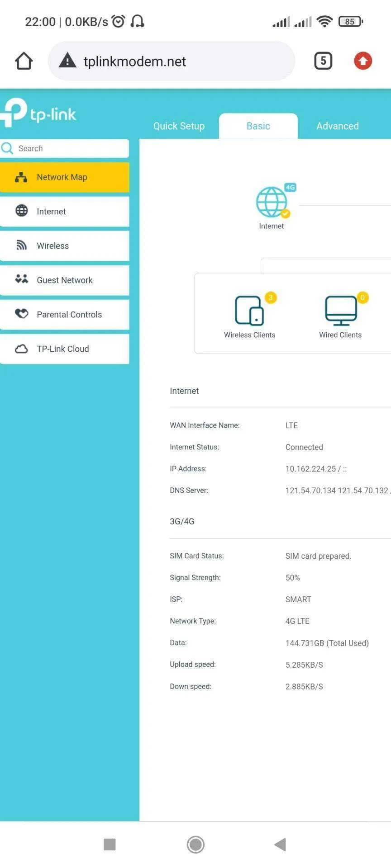The width and height of the screenshot is (391, 868).
Task: Click the Wireless Clients label
Action: pos(249,335)
